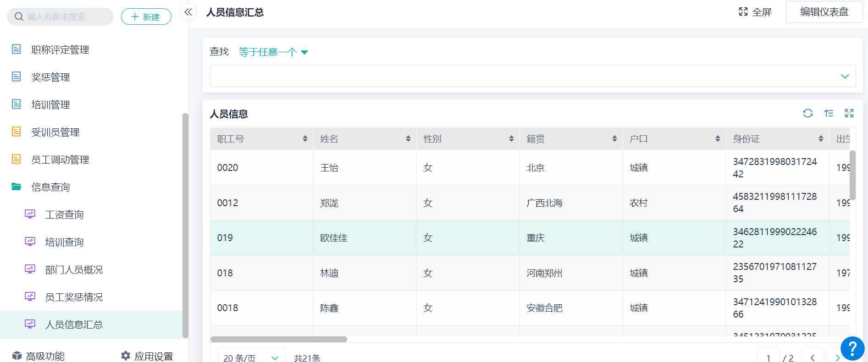Viewport: 868px width, 362px height.
Task: Open 工资查询 in the sidebar
Action: (64, 214)
